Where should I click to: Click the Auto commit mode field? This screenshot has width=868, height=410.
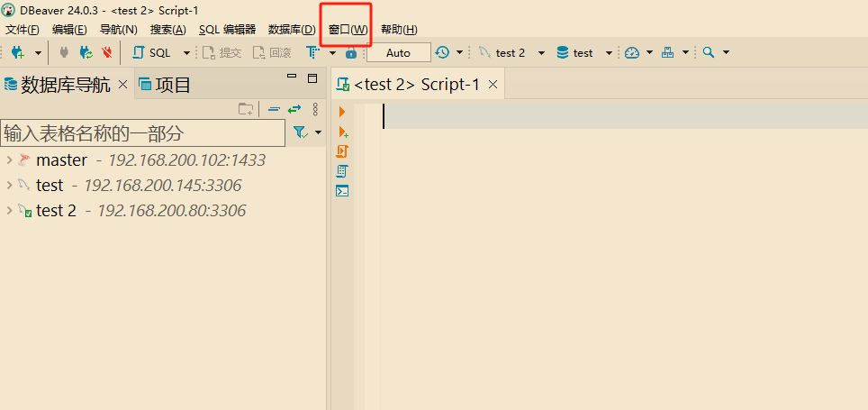(x=399, y=52)
